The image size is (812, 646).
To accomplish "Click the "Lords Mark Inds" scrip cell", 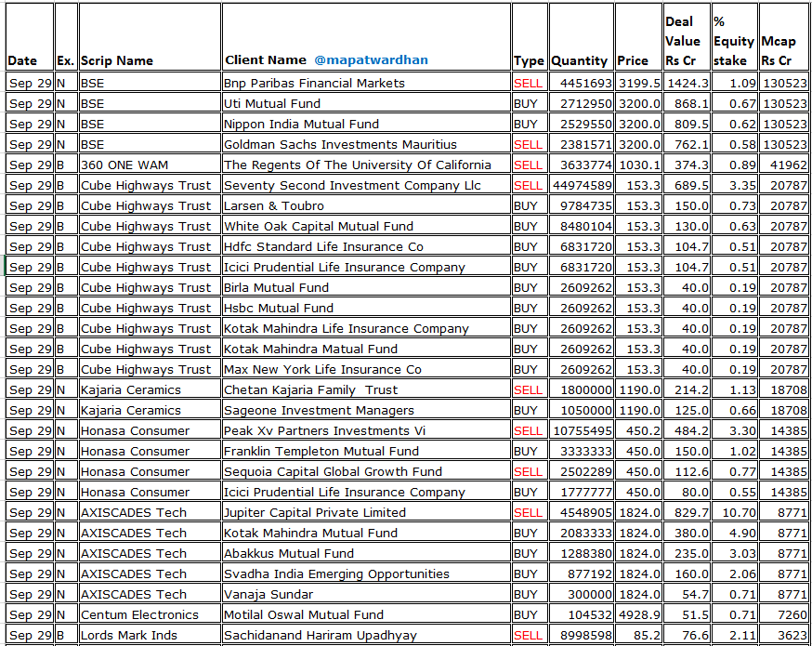I will (150, 636).
